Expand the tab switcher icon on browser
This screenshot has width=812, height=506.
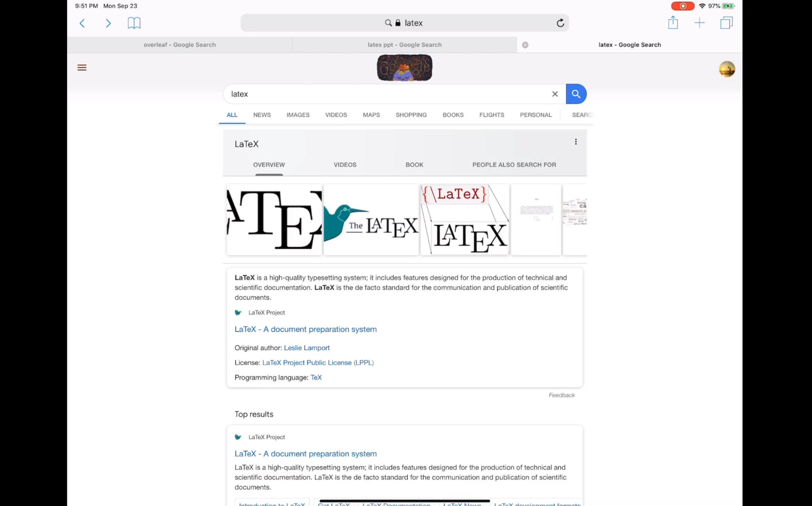[726, 23]
